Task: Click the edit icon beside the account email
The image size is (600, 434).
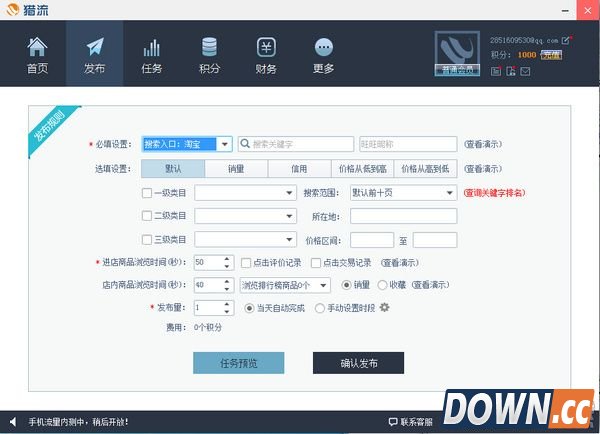Action: (565, 40)
